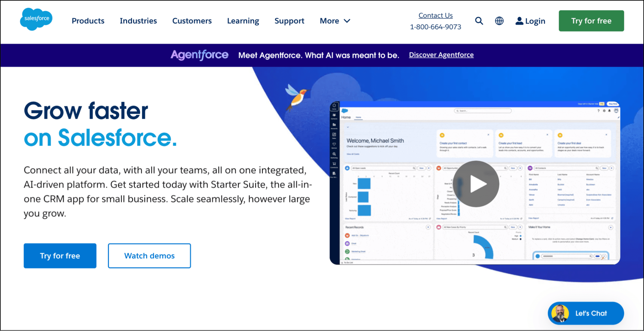Follow the 'Discover Agentforce' link
The width and height of the screenshot is (644, 331).
[x=441, y=55]
